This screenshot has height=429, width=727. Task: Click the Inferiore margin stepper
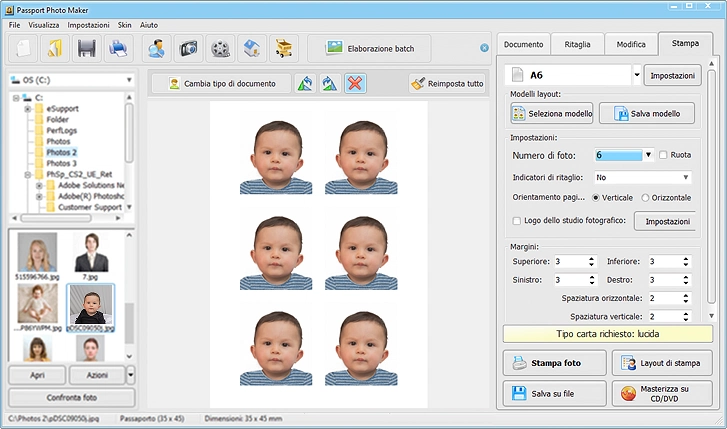point(686,262)
